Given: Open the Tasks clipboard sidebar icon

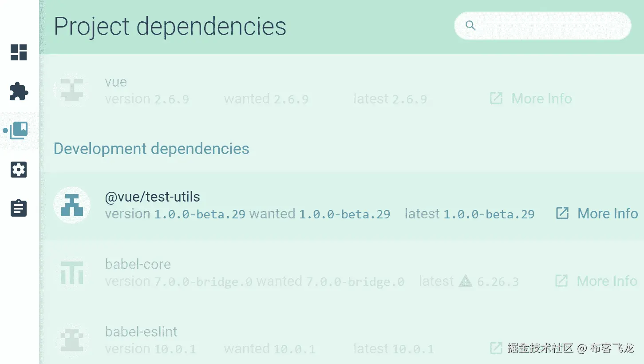Looking at the screenshot, I should click(19, 208).
